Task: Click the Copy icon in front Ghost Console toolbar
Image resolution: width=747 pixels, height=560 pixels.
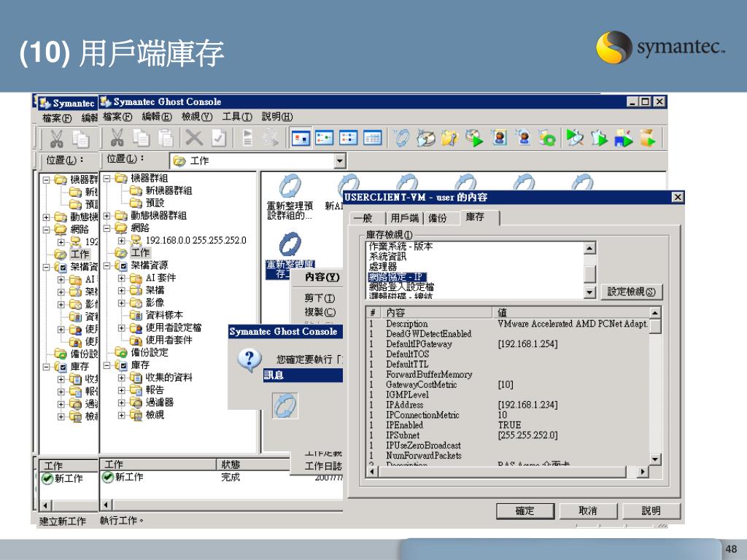Action: coord(142,138)
